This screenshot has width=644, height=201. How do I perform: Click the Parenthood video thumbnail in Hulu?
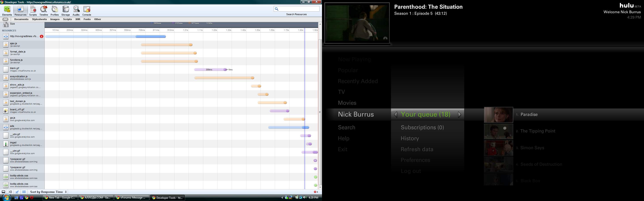357,23
